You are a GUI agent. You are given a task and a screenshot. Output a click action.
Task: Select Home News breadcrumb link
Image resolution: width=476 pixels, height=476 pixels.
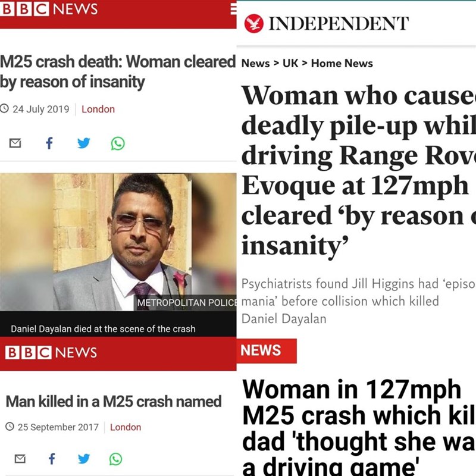(342, 64)
